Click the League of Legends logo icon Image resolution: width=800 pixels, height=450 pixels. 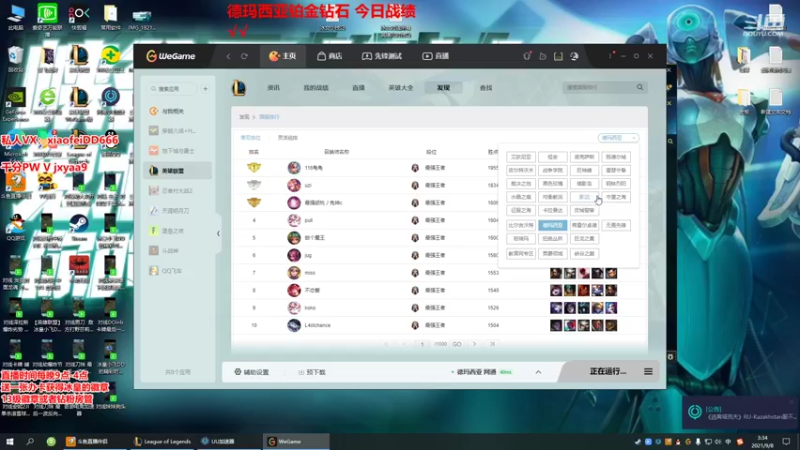pyautogui.click(x=239, y=88)
